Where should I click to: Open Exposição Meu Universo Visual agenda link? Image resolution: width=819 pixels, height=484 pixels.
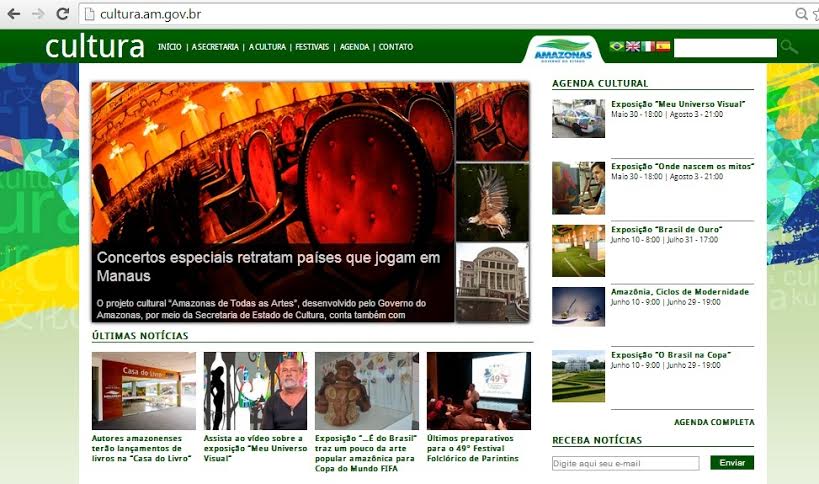(x=678, y=104)
